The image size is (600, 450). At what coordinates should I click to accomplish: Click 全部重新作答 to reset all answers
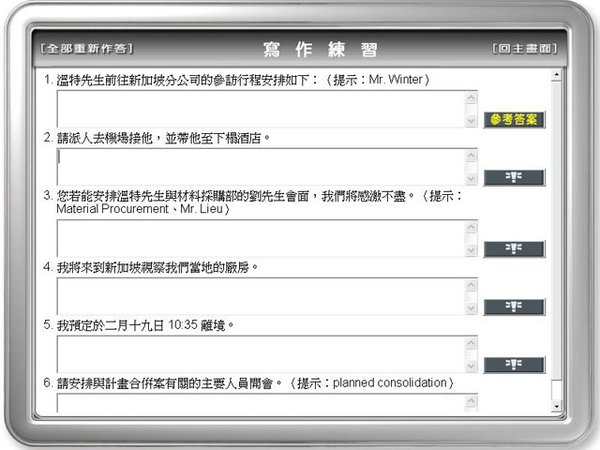86,48
